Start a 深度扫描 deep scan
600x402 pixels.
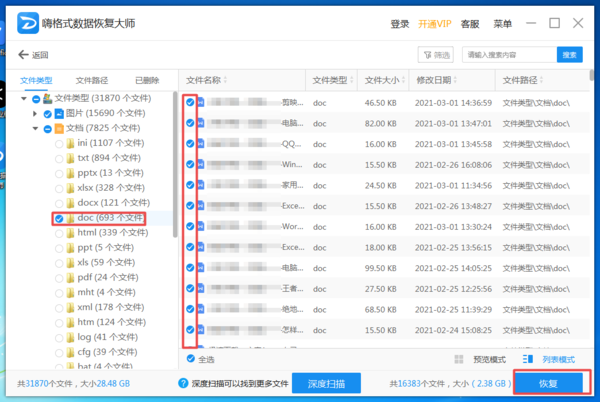point(326,383)
